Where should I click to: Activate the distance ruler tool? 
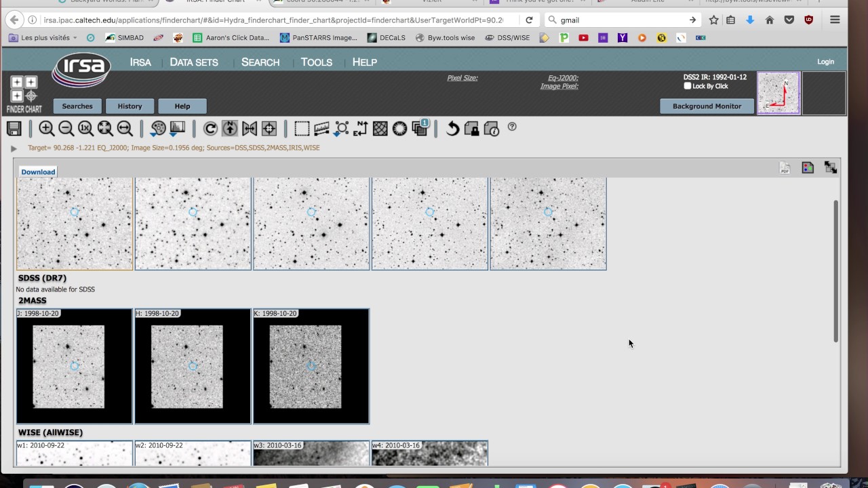click(321, 128)
